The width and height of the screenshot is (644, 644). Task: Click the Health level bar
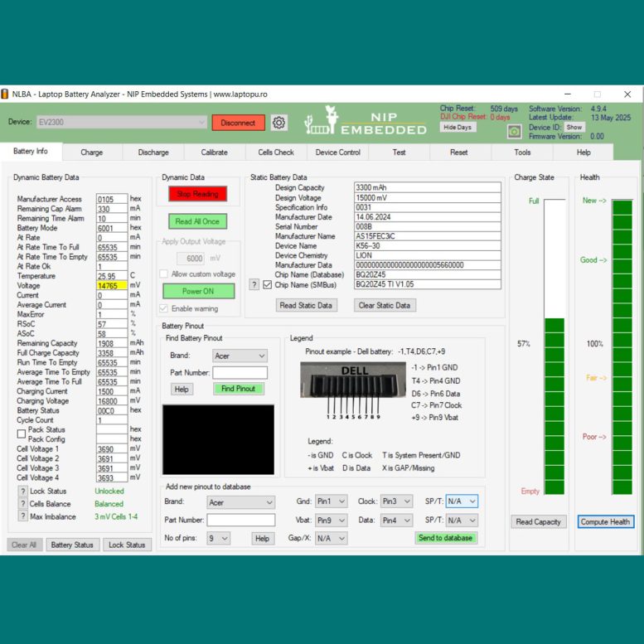(x=622, y=346)
